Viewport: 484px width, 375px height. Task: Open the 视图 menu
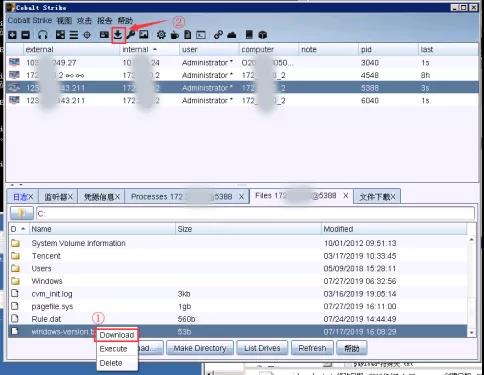[x=64, y=21]
